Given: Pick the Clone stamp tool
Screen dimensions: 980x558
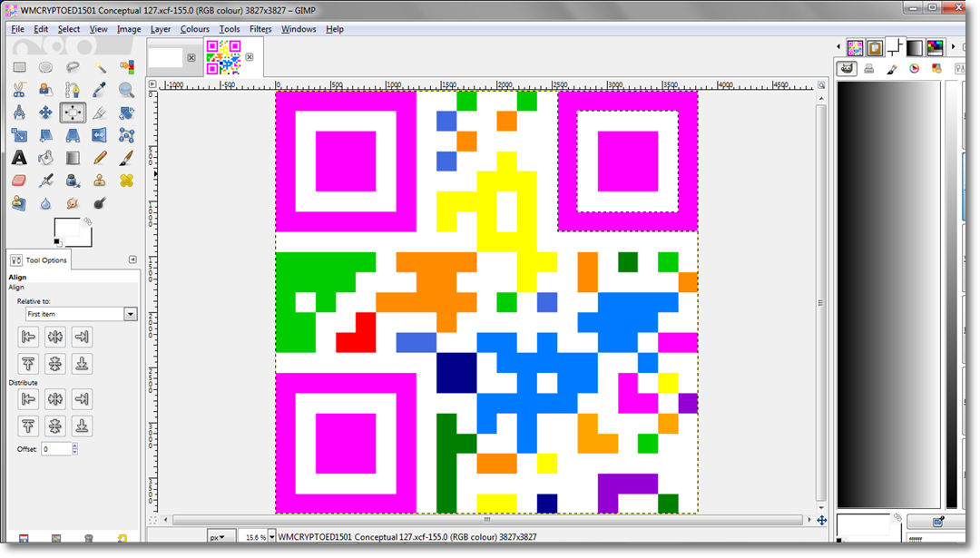Looking at the screenshot, I should (100, 181).
